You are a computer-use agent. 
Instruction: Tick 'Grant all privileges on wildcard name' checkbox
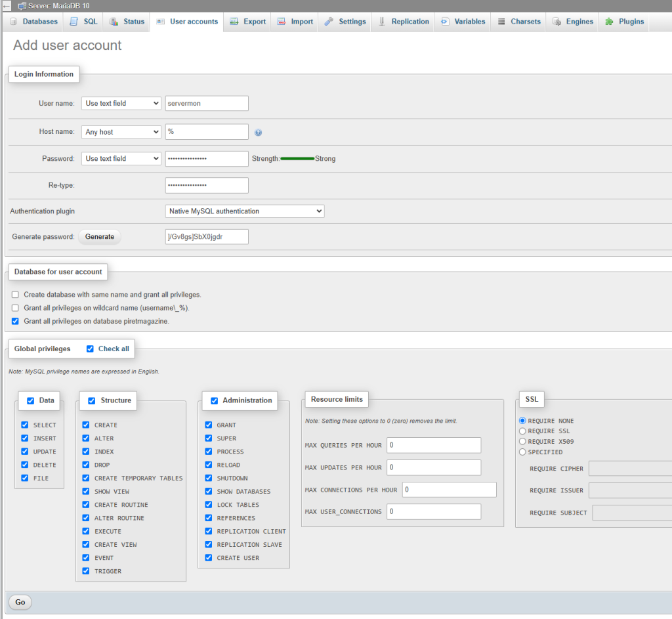click(16, 309)
